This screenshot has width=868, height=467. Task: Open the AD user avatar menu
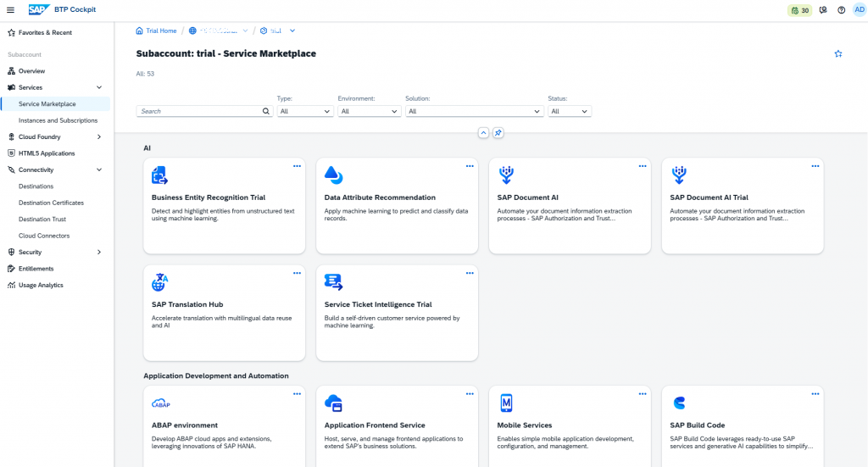coord(860,10)
